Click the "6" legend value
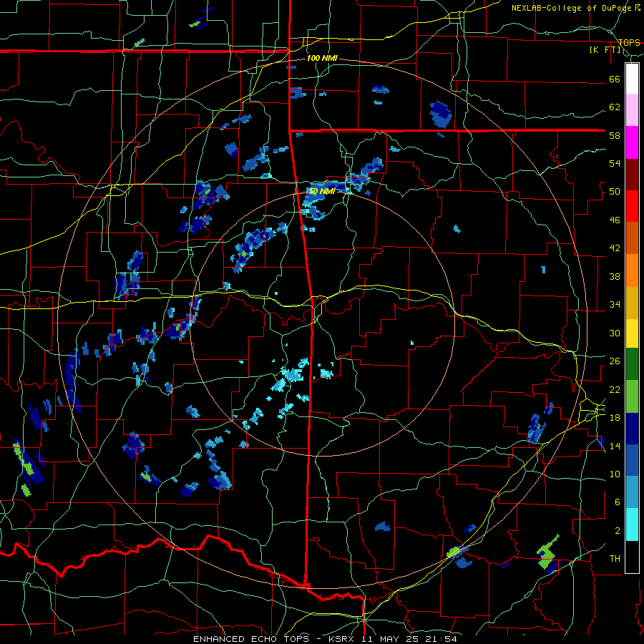The image size is (644, 644). 618,502
